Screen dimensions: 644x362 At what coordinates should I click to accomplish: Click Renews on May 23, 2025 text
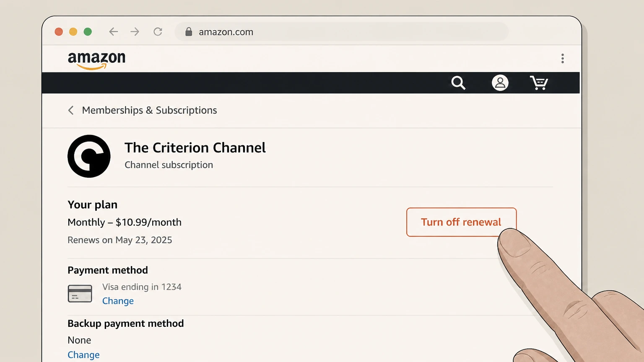(120, 240)
